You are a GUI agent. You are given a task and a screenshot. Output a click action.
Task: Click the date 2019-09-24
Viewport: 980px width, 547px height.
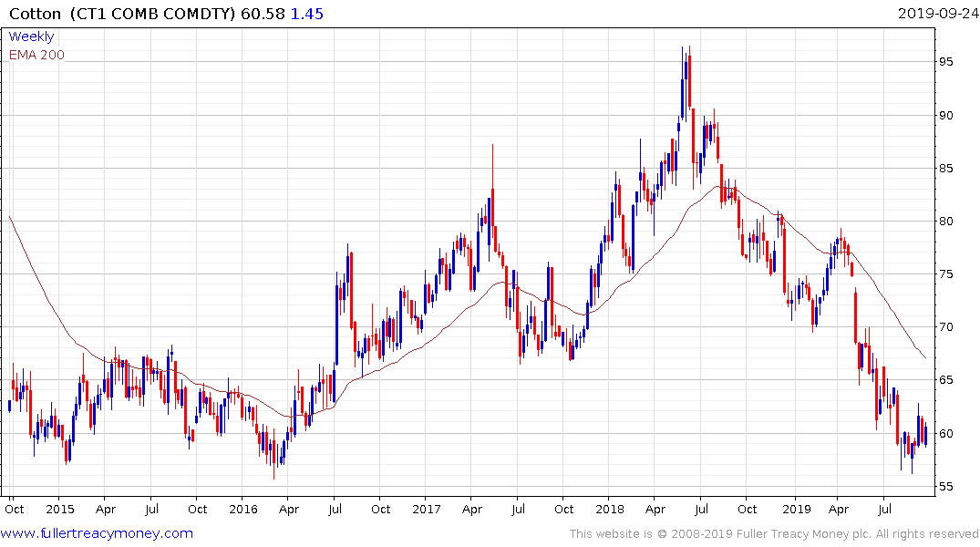coord(937,14)
